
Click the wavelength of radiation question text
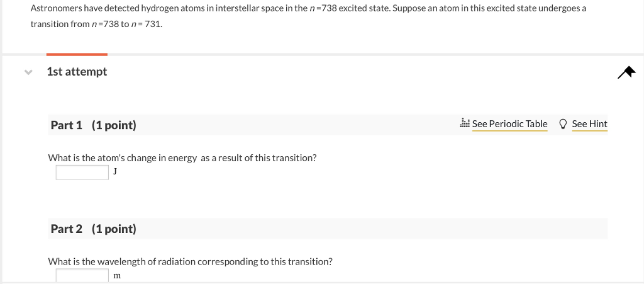coord(191,261)
